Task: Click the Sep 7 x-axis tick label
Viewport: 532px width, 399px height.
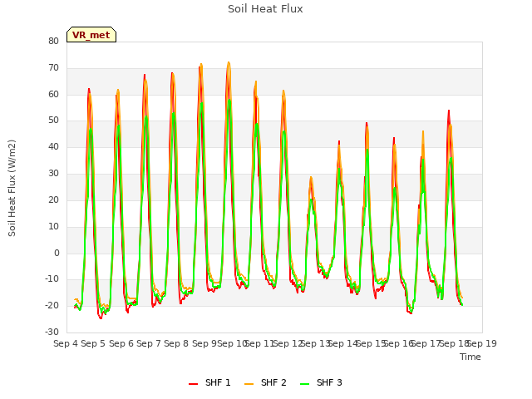Action: click(149, 343)
